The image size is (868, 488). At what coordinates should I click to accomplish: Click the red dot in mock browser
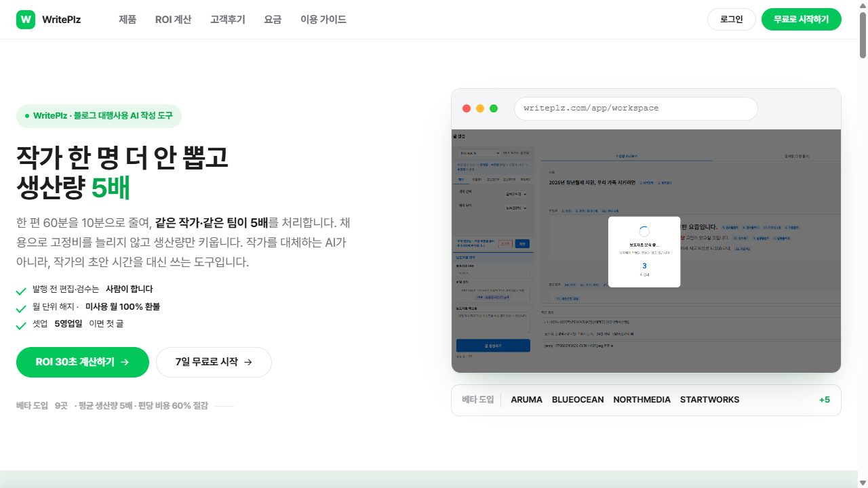[x=467, y=108]
